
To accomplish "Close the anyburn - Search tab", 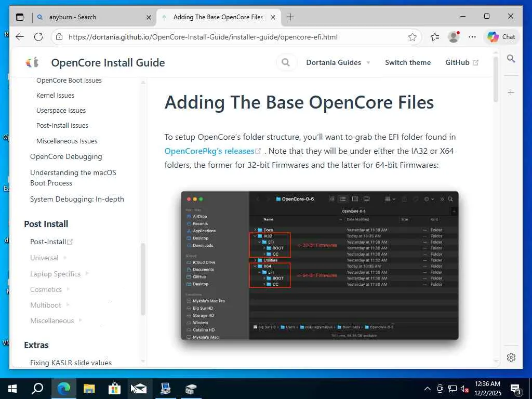I will (149, 17).
